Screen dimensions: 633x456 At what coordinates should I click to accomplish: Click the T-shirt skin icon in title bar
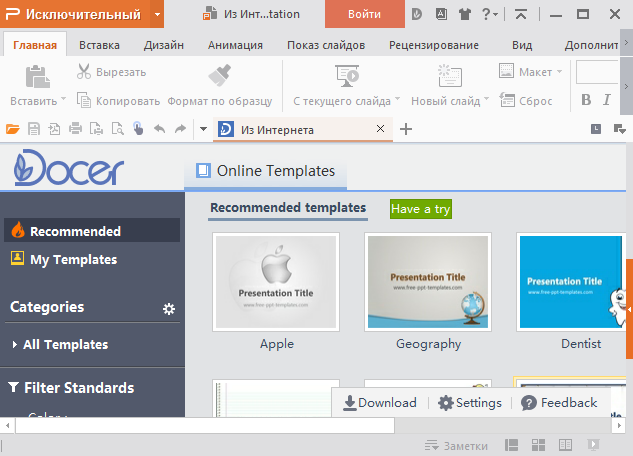pos(465,14)
